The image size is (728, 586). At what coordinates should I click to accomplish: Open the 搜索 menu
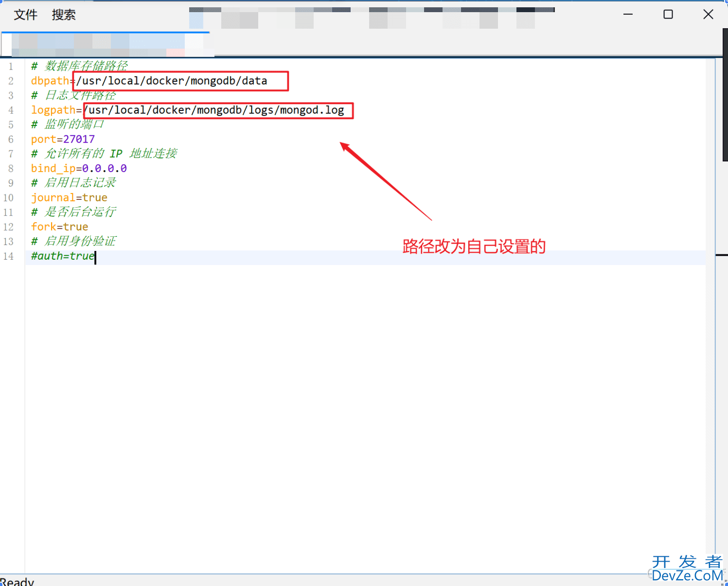click(64, 15)
